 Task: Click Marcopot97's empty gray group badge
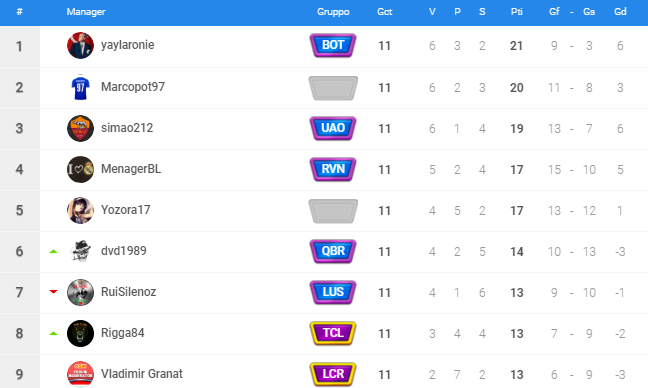(x=333, y=88)
